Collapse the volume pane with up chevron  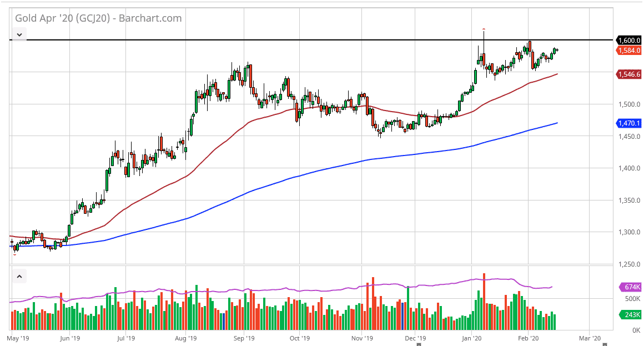tap(19, 277)
